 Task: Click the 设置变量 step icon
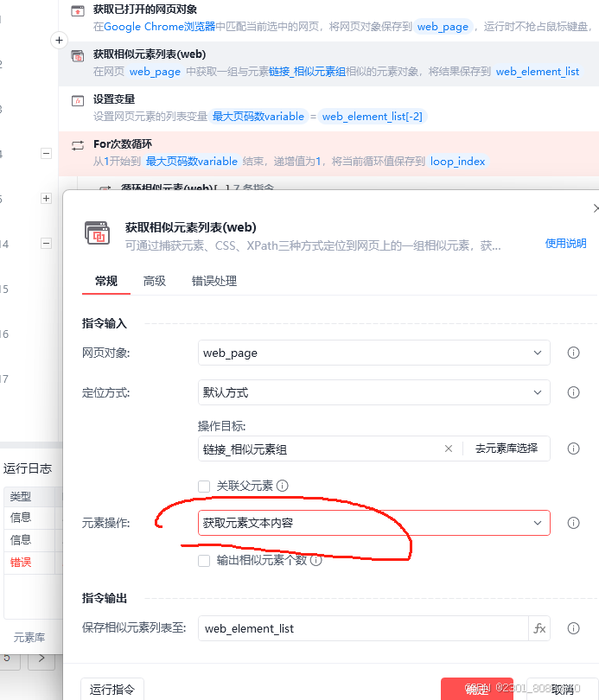coord(78,101)
